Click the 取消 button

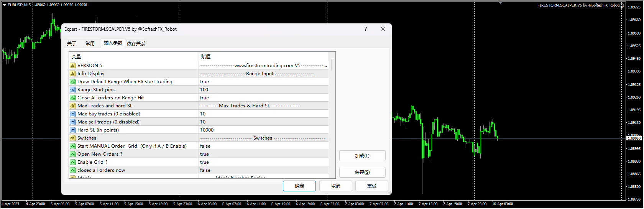point(336,186)
